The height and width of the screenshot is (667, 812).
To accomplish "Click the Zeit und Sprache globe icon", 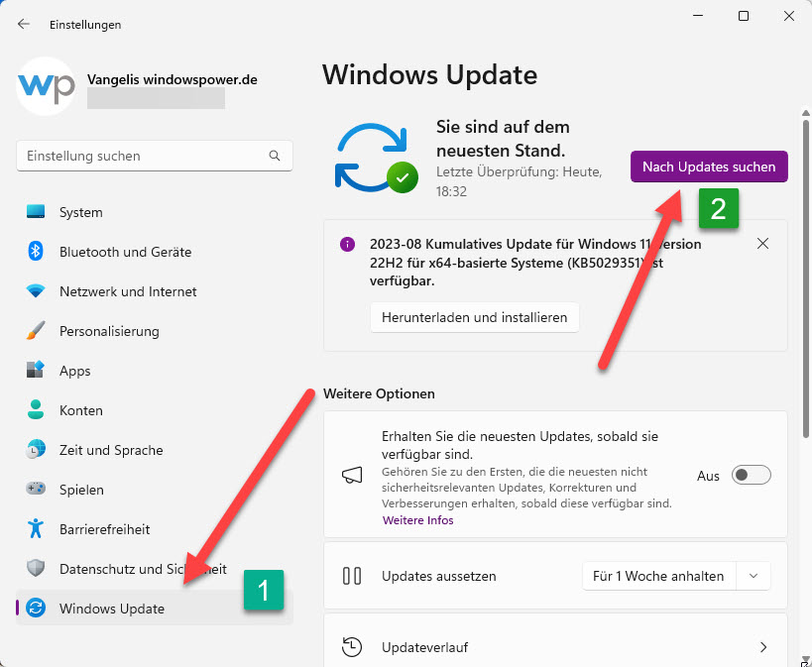I will click(36, 450).
